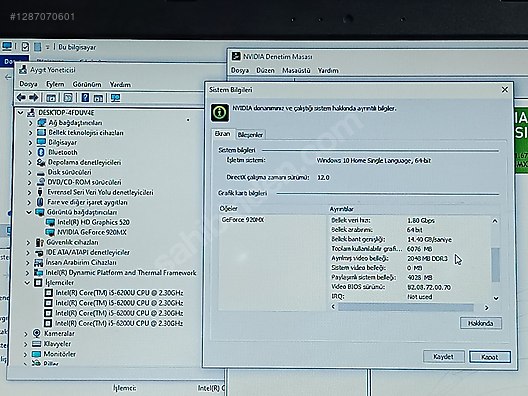Open Düzen menu in NVIDIA Denetim Masası
The height and width of the screenshot is (396, 528).
[265, 70]
